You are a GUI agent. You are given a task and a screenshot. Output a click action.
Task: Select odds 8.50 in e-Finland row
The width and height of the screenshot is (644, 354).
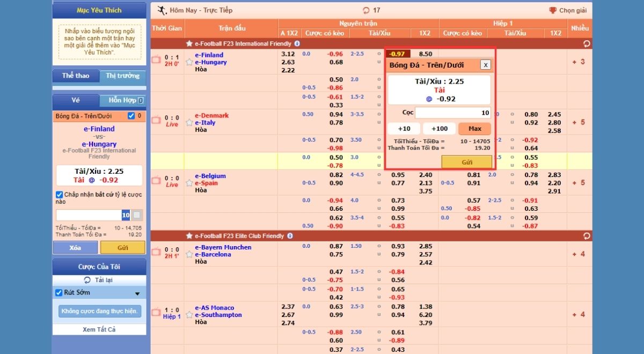pos(426,54)
